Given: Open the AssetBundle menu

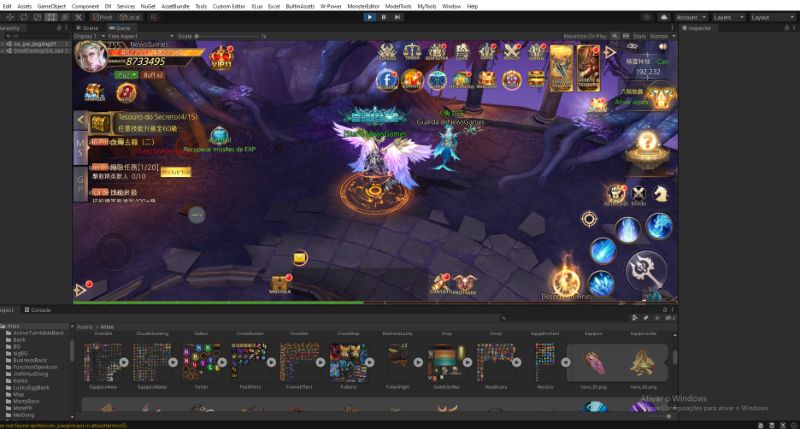Looking at the screenshot, I should click(175, 6).
